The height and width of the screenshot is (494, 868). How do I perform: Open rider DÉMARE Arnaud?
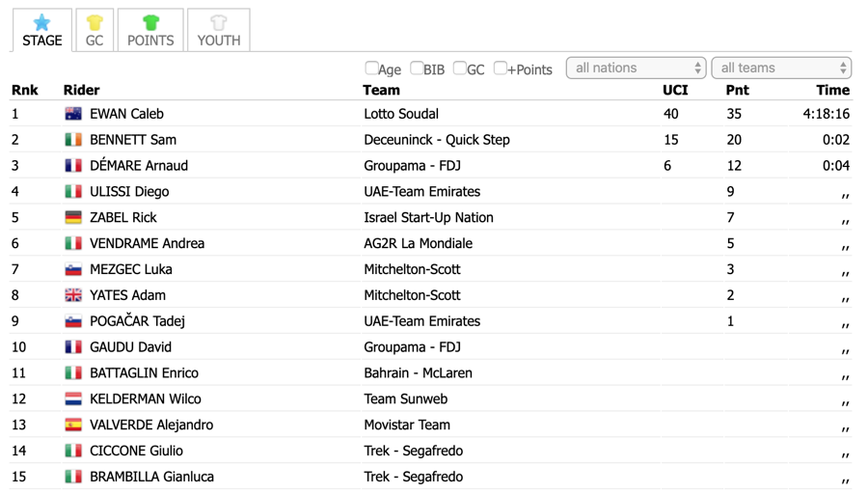click(x=139, y=166)
